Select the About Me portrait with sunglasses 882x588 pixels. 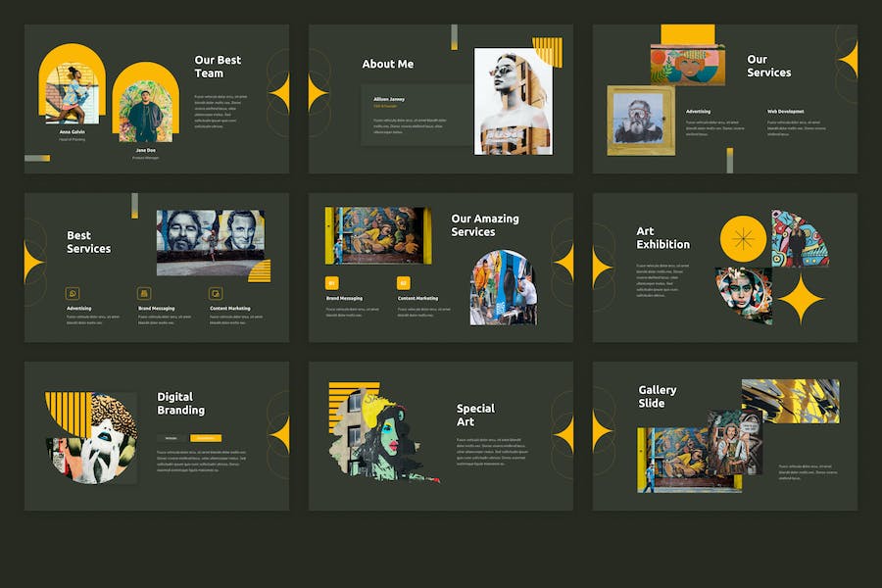(512, 103)
